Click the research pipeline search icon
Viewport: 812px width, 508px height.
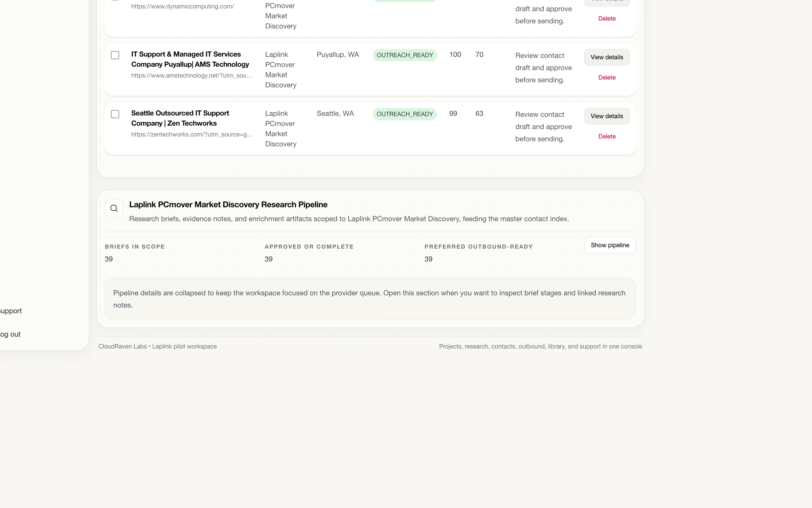[x=114, y=208]
